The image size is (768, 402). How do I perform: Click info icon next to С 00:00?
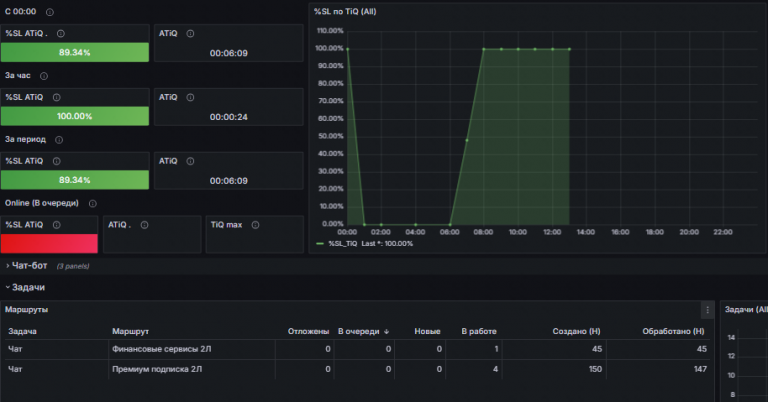coord(50,12)
